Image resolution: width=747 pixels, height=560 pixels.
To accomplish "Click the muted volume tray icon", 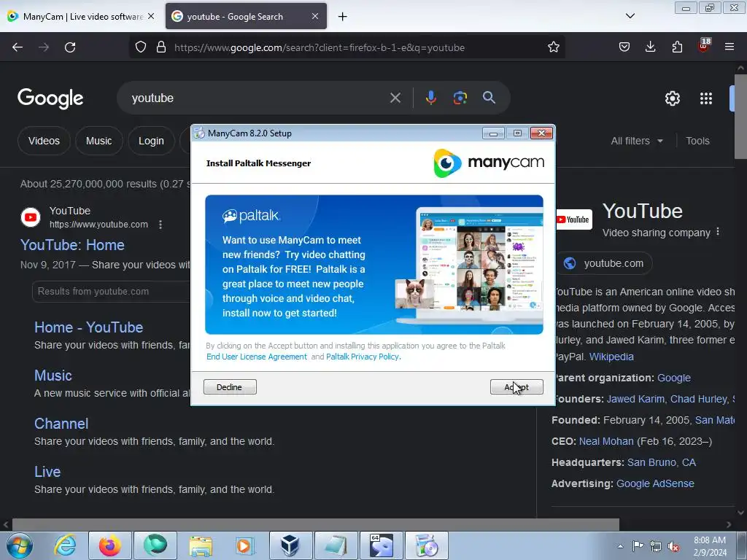I will click(673, 547).
